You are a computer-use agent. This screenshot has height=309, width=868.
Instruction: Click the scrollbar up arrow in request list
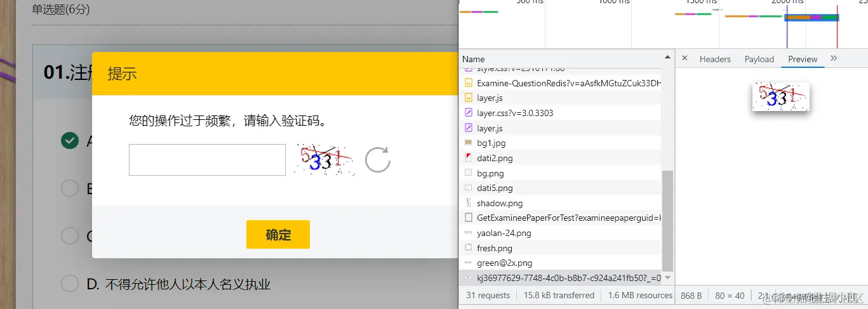click(x=667, y=58)
